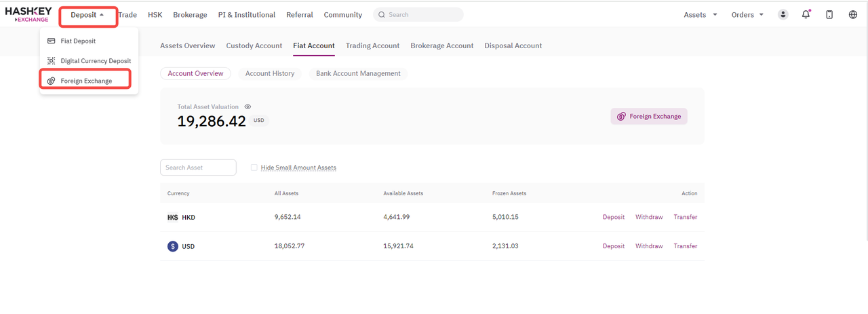Screen dimensions: 868x314
Task: Open Bank Account Management pill
Action: coord(358,73)
